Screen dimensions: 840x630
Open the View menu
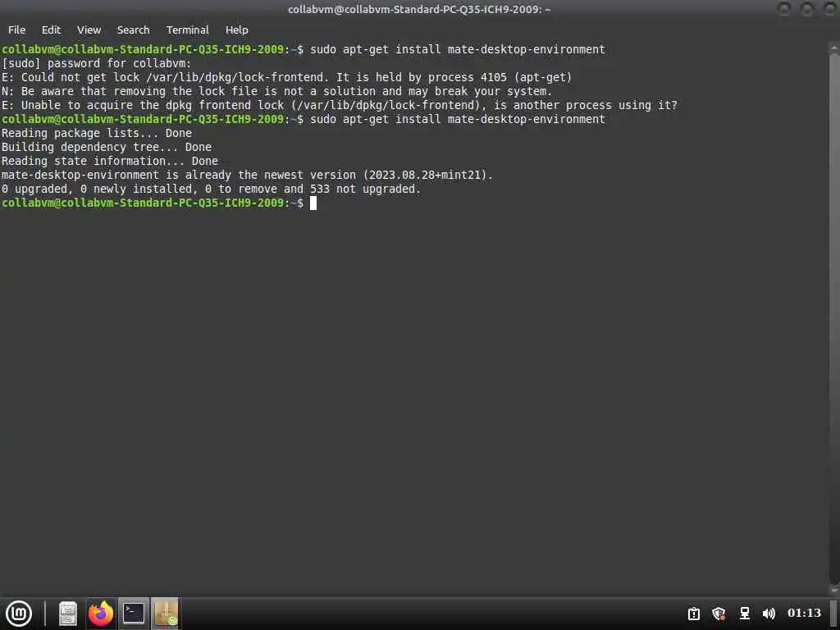89,30
